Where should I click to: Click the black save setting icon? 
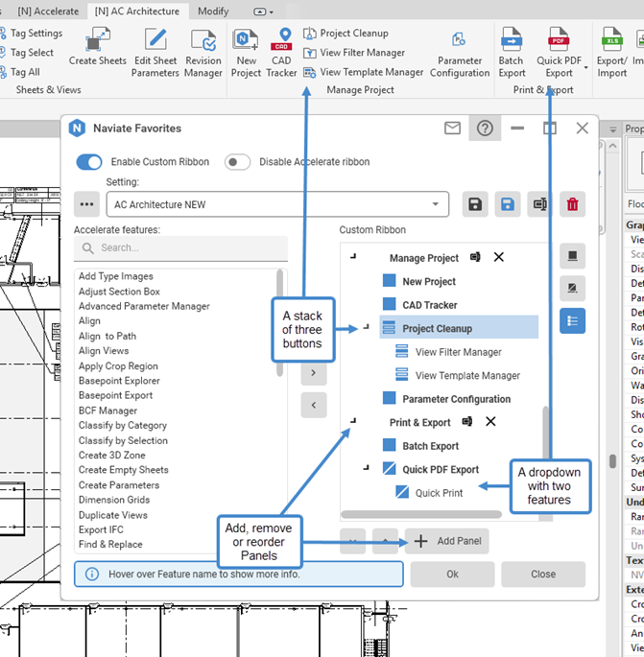[x=474, y=204]
